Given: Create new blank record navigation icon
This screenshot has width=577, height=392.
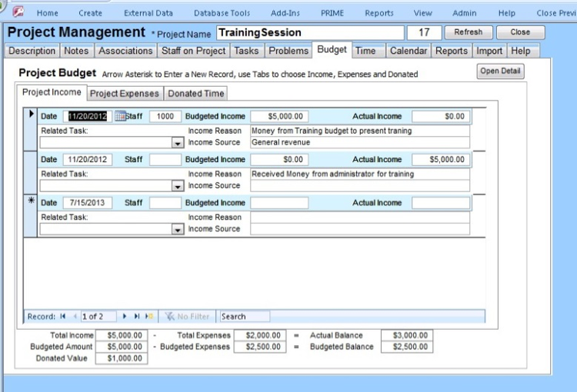Looking at the screenshot, I should pyautogui.click(x=148, y=316).
